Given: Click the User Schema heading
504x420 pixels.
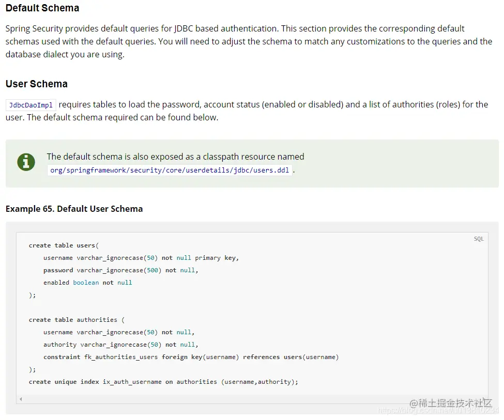Looking at the screenshot, I should pyautogui.click(x=37, y=84).
